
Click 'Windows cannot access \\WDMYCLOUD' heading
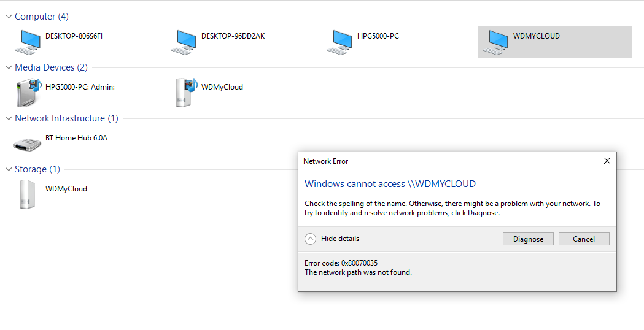(x=390, y=184)
